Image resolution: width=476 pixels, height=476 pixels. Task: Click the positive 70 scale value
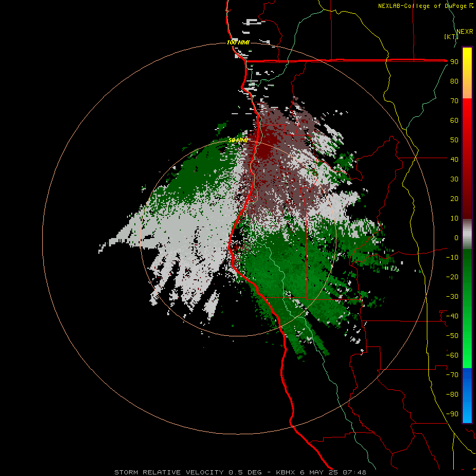pos(454,101)
